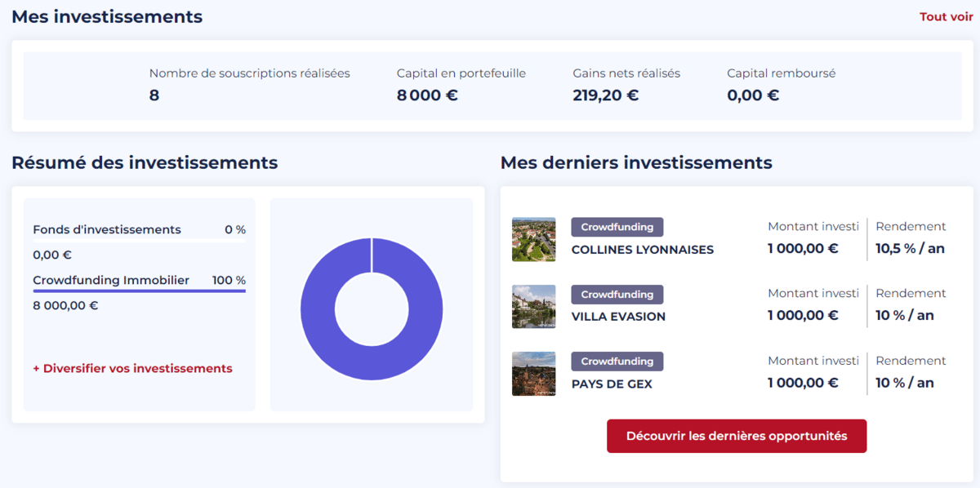Click the 0 % allocation value
The width and height of the screenshot is (980, 488).
click(x=235, y=229)
